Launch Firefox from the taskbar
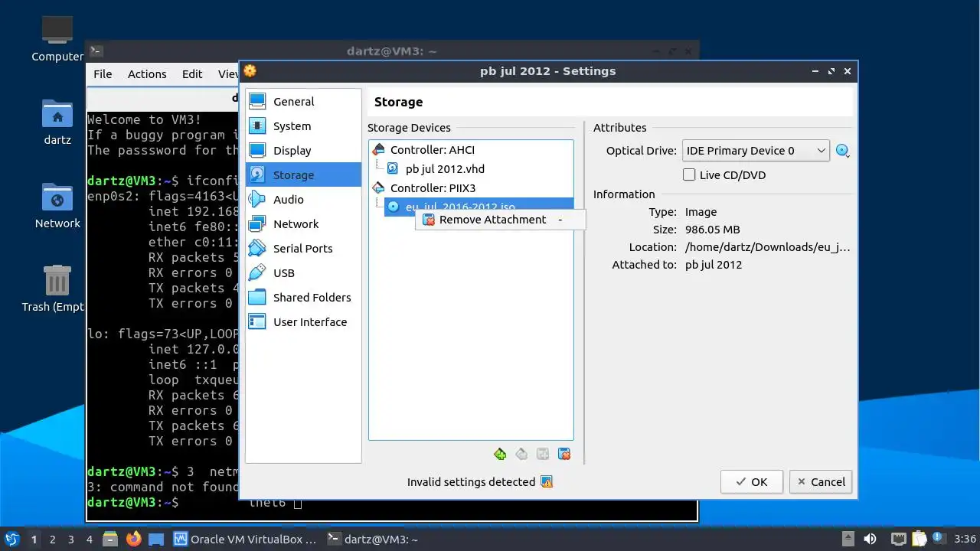This screenshot has width=980, height=551. [134, 539]
